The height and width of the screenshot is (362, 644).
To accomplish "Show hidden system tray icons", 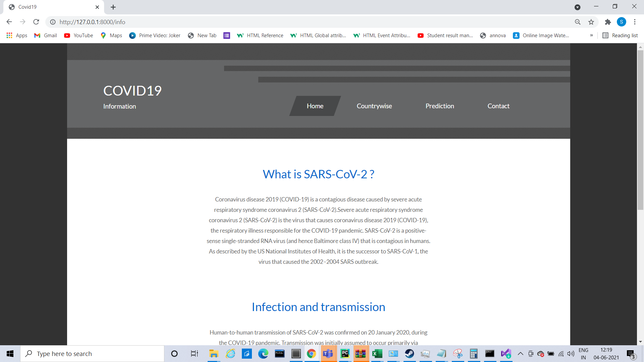I will (521, 354).
